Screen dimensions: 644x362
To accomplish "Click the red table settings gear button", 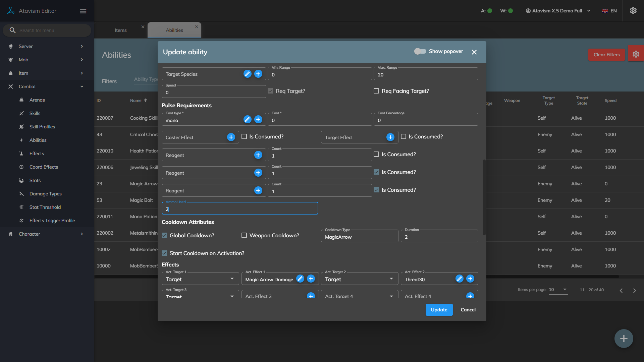I will tap(636, 54).
